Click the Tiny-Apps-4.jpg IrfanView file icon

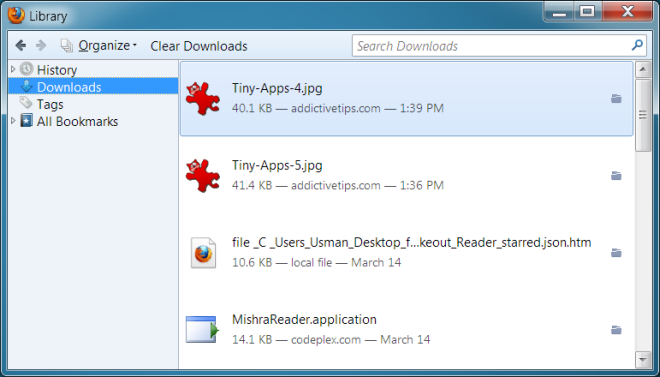click(x=203, y=99)
